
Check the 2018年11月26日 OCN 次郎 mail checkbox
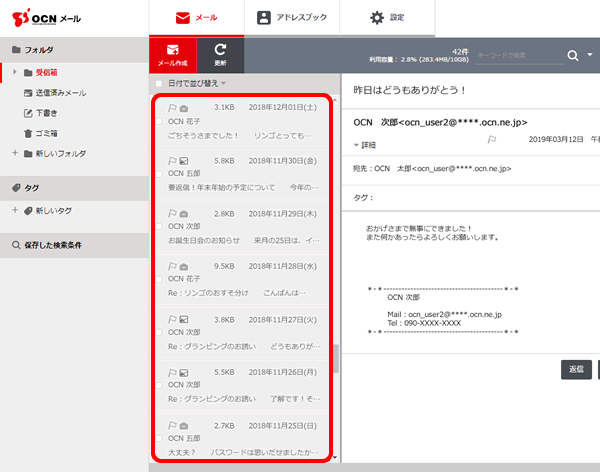pyautogui.click(x=159, y=385)
